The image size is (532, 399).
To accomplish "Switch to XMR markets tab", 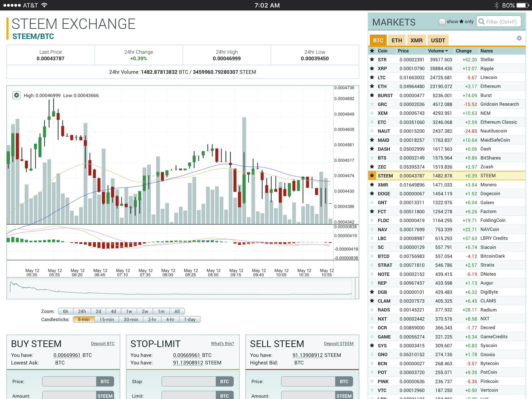I will [416, 40].
